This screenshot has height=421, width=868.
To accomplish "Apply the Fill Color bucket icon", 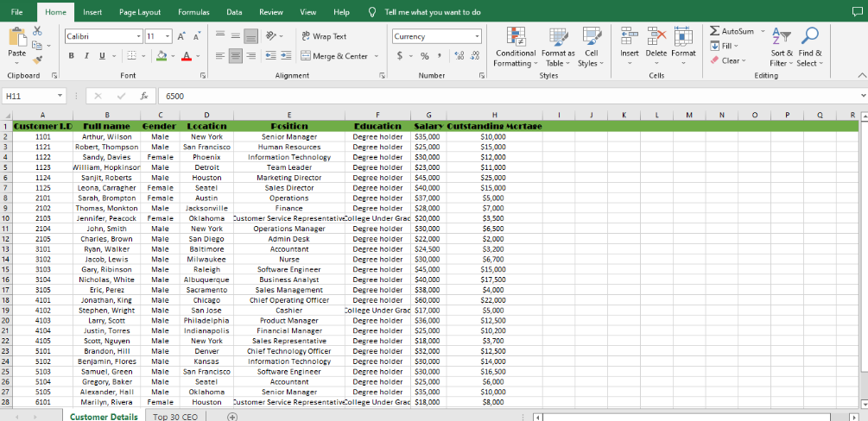I will click(x=162, y=56).
